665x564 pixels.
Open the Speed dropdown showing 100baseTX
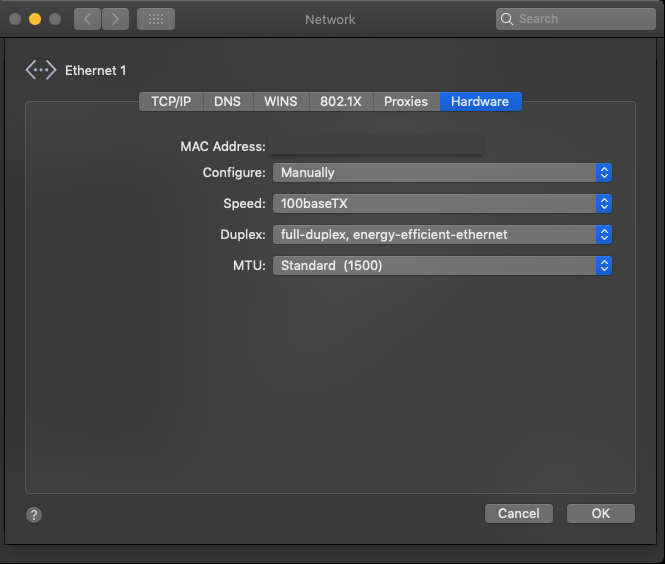[442, 204]
